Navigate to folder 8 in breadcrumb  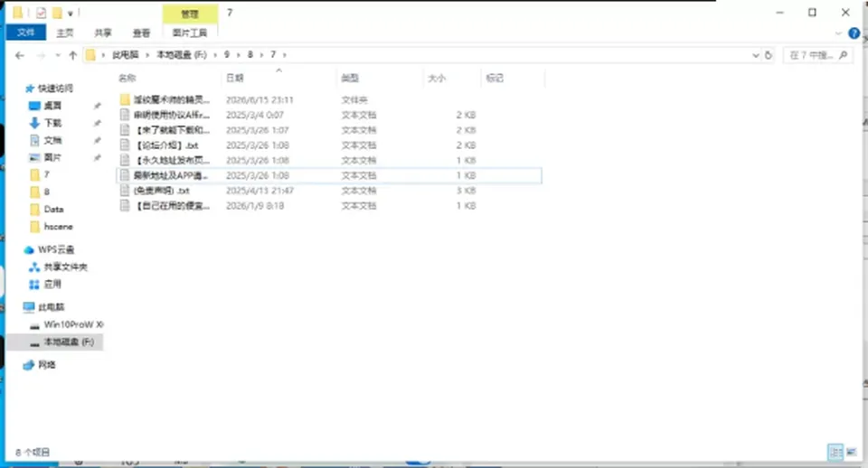point(250,55)
